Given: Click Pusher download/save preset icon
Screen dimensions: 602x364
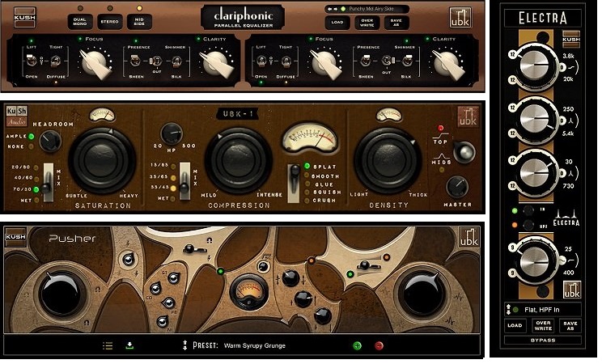Looking at the screenshot, I should (129, 345).
